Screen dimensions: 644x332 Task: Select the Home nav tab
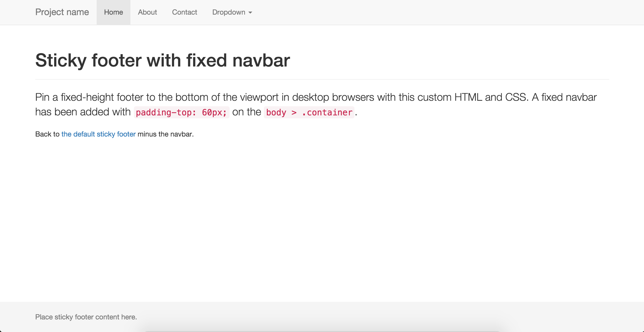(114, 12)
